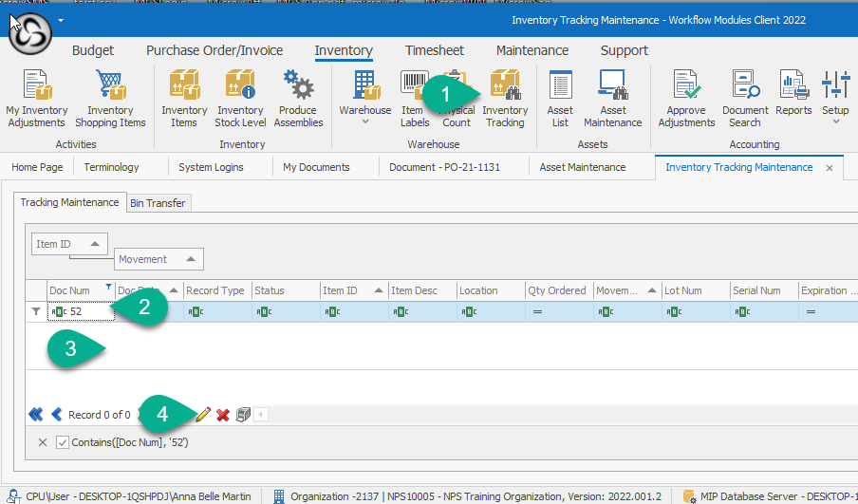
Task: Open Inventory Shopping Items
Action: tap(110, 100)
